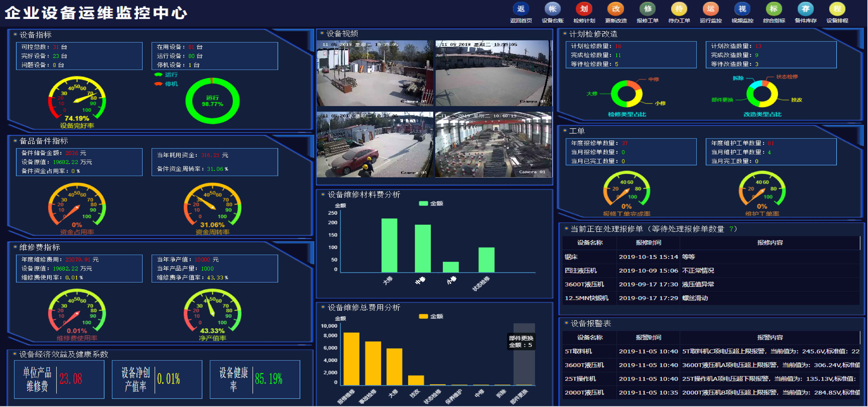Image resolution: width=868 pixels, height=407 pixels.
Task: Click the 设备健康率 85.19% card
Action: [x=255, y=379]
